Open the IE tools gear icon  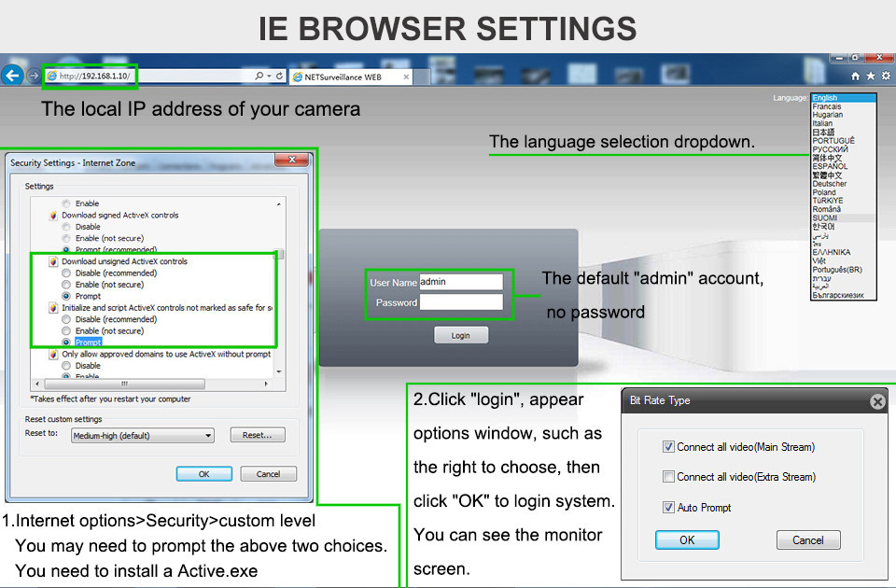point(885,76)
